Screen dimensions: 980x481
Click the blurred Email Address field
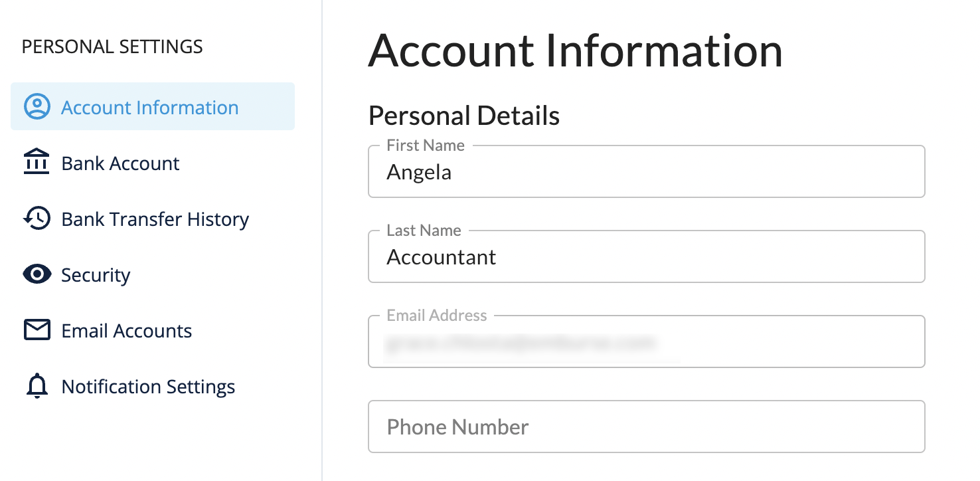pos(646,343)
